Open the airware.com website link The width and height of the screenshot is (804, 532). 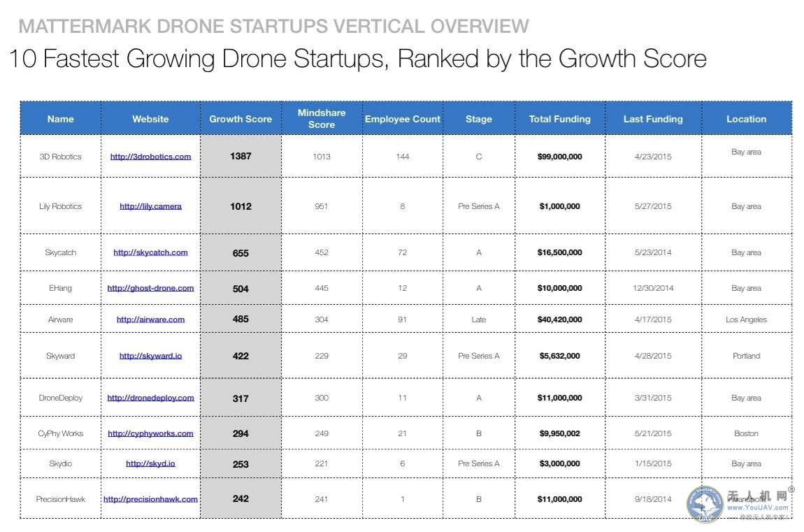tap(150, 319)
